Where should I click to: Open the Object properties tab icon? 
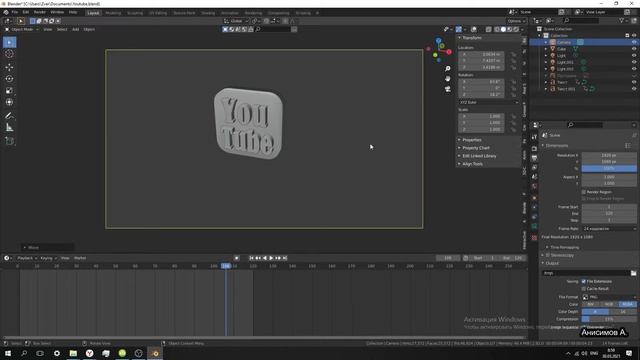tap(534, 198)
